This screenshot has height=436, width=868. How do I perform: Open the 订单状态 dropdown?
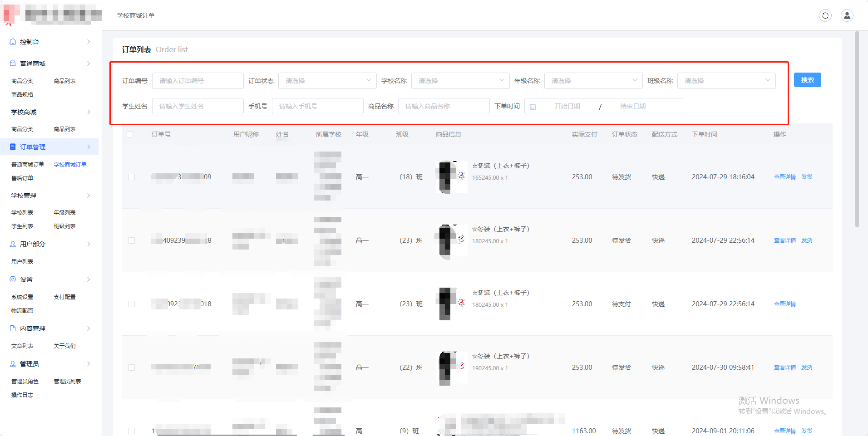point(327,81)
